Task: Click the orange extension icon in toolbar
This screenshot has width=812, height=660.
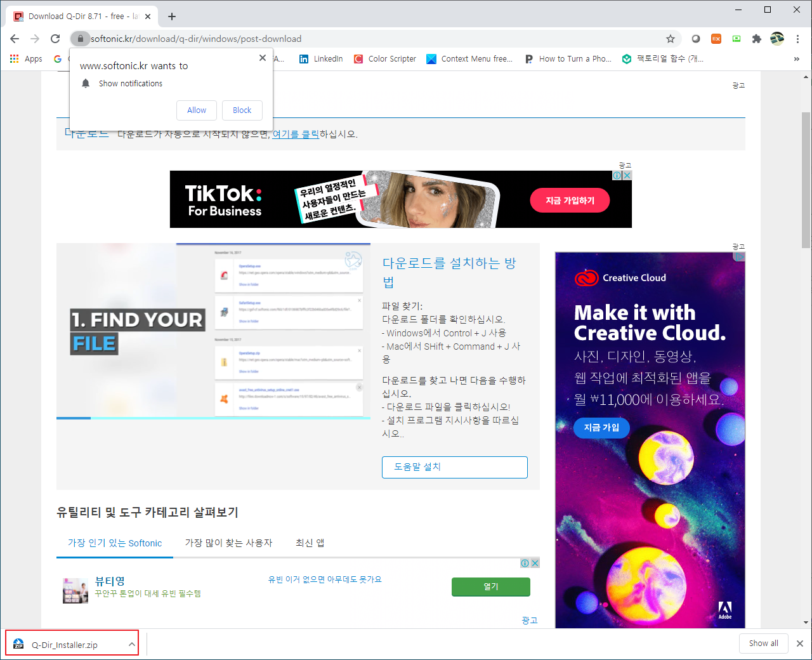Action: 716,39
